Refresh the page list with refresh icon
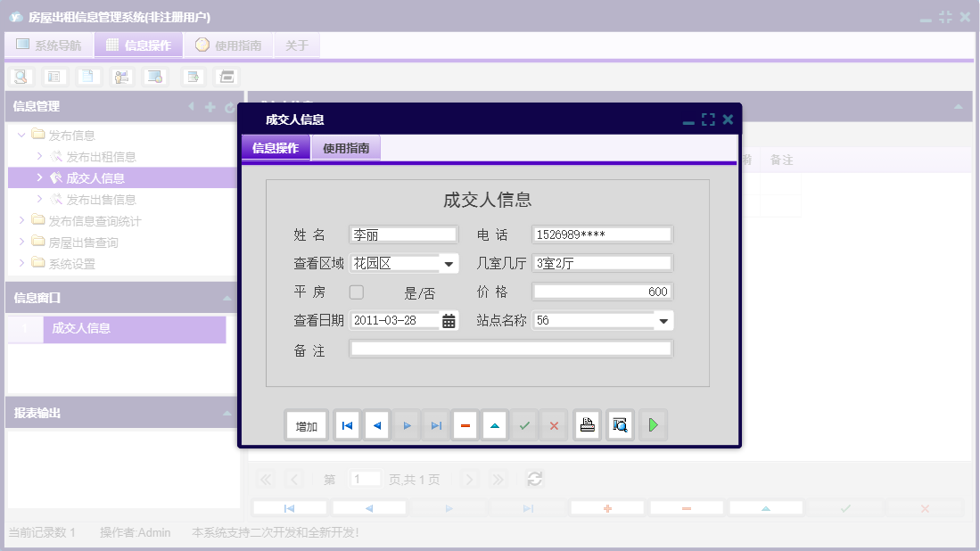Screen dimensions: 980x551 click(534, 479)
